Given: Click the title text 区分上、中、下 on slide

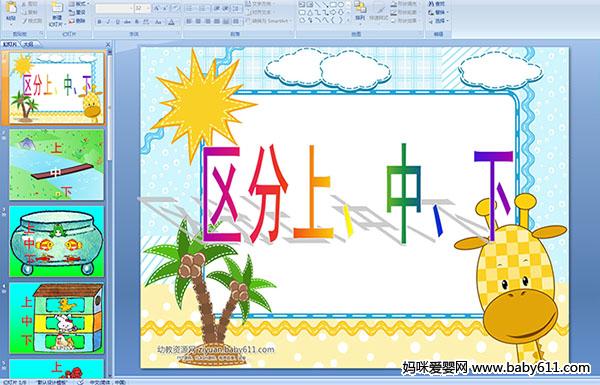Looking at the screenshot, I should pos(358,194).
